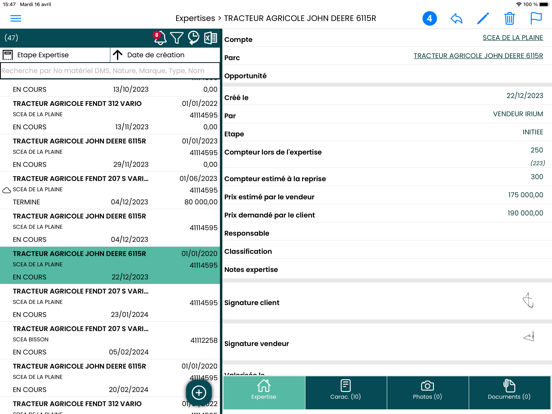Screen dimensions: 552x414
Task: Open the filter funnel icon
Action: click(x=177, y=38)
